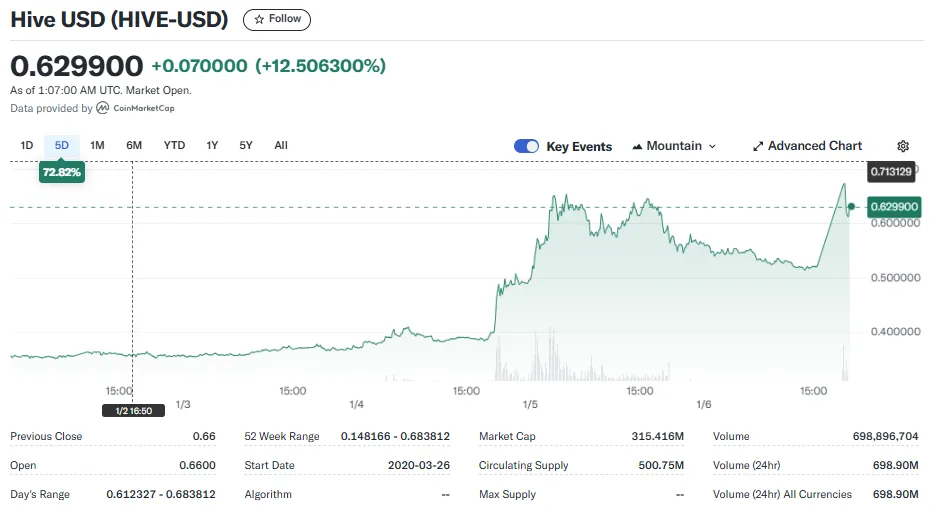Select the 5Y range tab
This screenshot has height=516, width=943.
coord(246,146)
